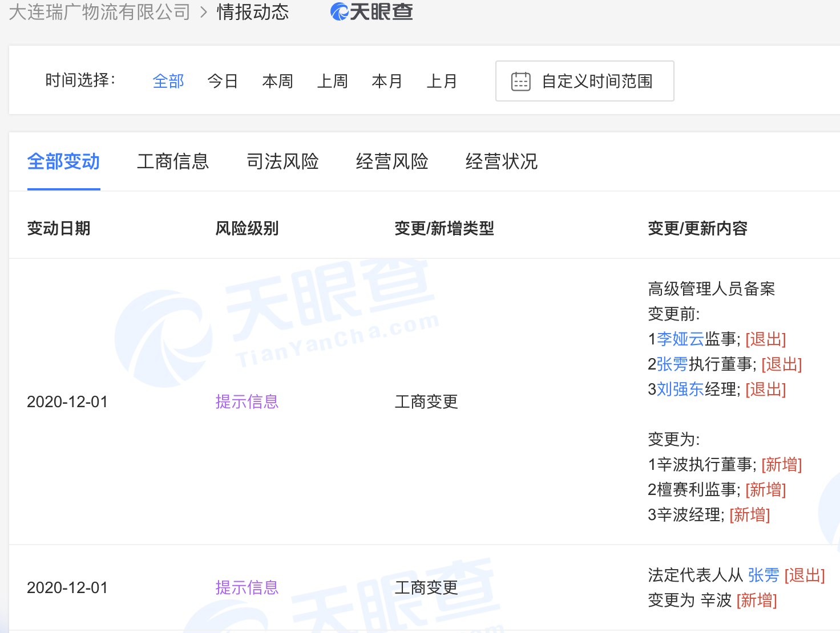Click the 情报动态 breadcrumb text

253,12
